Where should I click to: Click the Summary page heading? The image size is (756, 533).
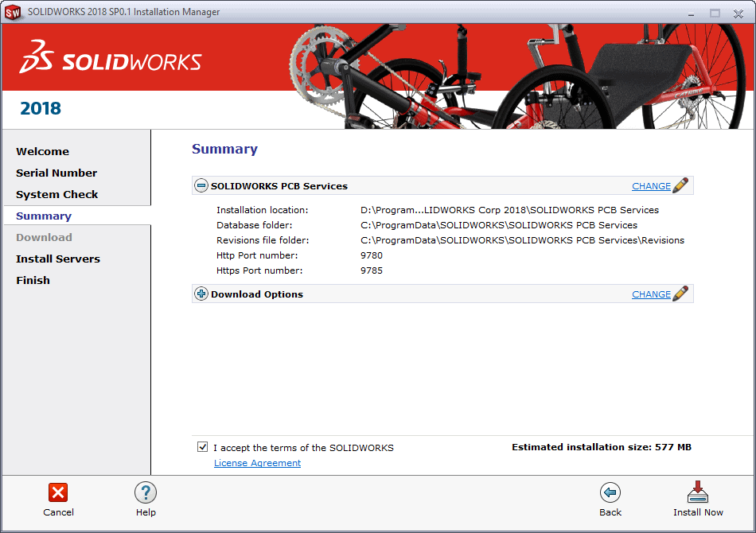[224, 149]
